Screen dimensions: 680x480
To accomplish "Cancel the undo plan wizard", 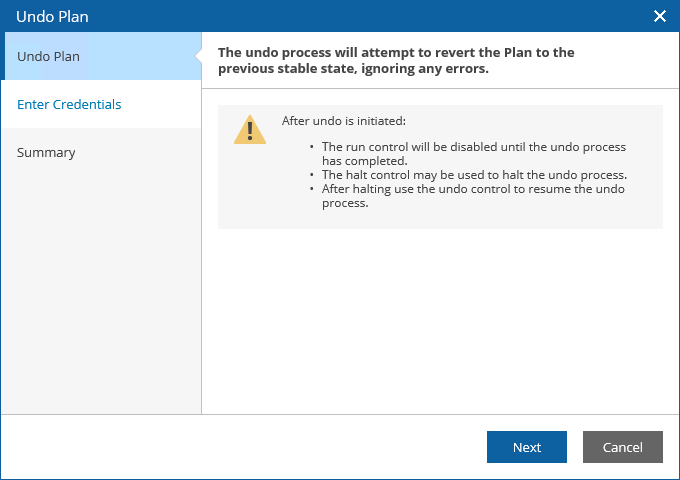I will coord(622,447).
